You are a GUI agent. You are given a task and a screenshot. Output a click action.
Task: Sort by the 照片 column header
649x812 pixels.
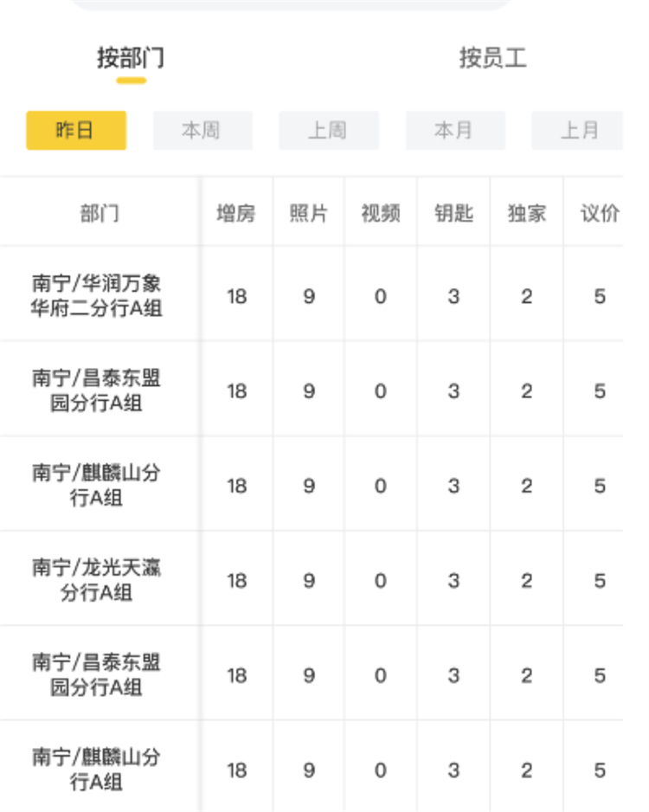(x=309, y=213)
